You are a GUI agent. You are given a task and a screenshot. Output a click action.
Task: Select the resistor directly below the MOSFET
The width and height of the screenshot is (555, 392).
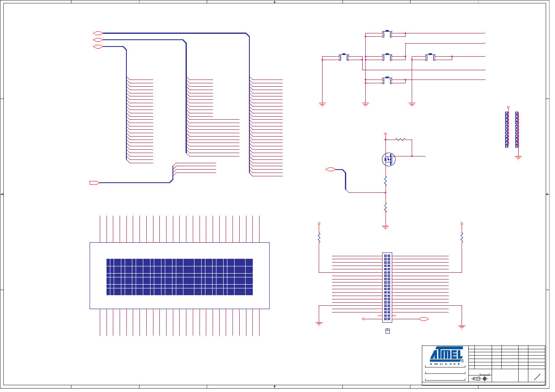point(385,181)
